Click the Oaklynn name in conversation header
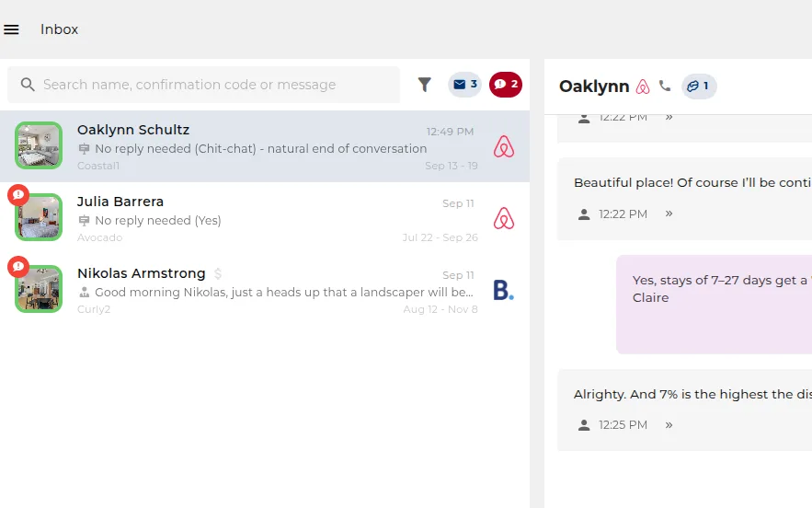812x508 pixels. click(594, 87)
